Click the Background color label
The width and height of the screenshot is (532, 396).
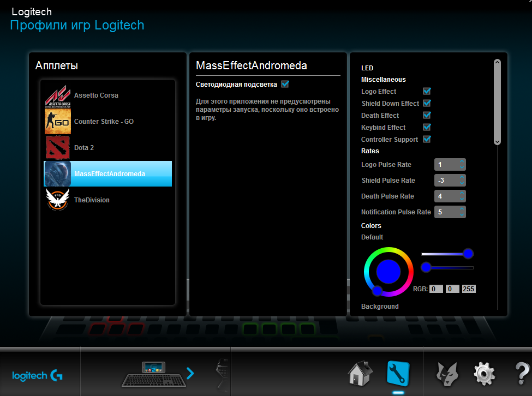[380, 306]
